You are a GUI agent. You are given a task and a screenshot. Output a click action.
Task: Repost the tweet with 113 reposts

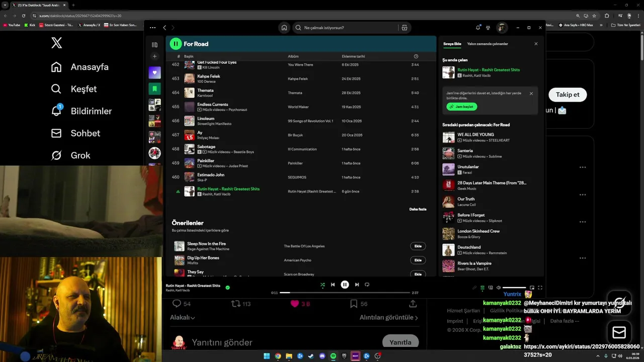click(240, 304)
